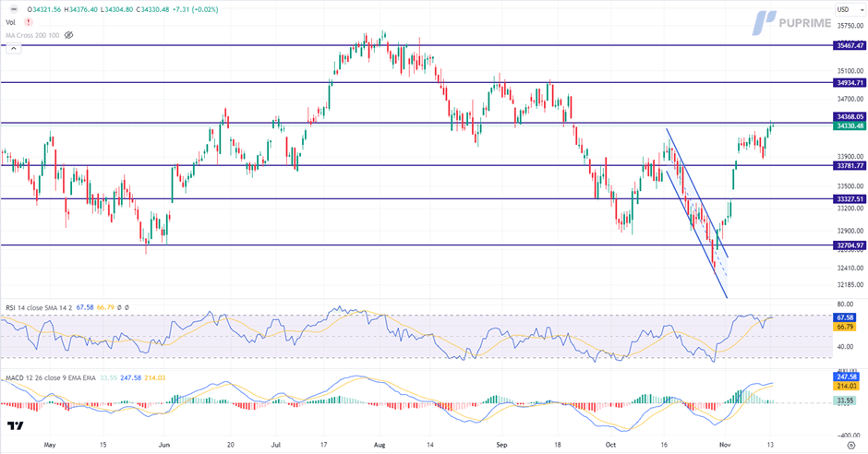Select the MACD 12 26 close indicator label
Screen dimensions: 868x454
(51, 377)
